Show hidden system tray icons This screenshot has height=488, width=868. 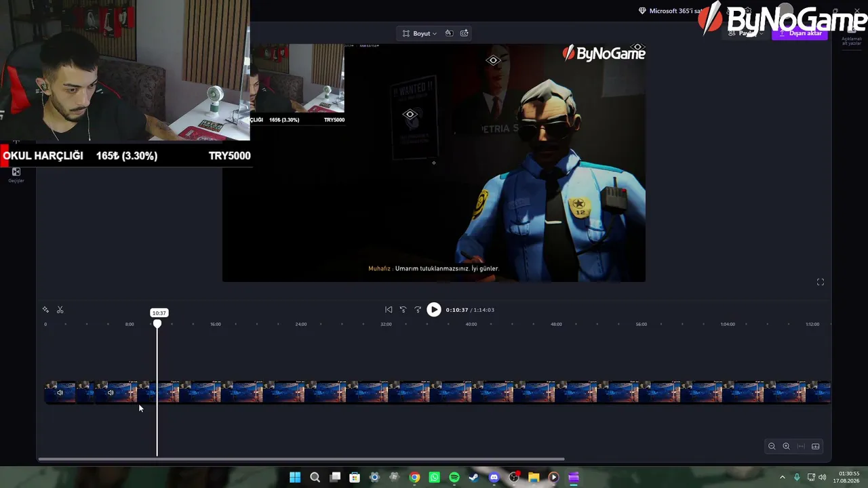(x=783, y=477)
